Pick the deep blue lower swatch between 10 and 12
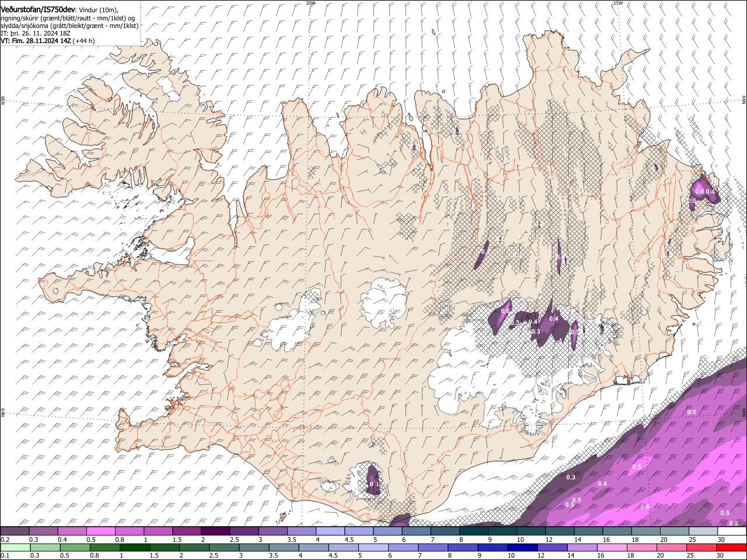Screen dimensions: 747x560 [523, 547]
